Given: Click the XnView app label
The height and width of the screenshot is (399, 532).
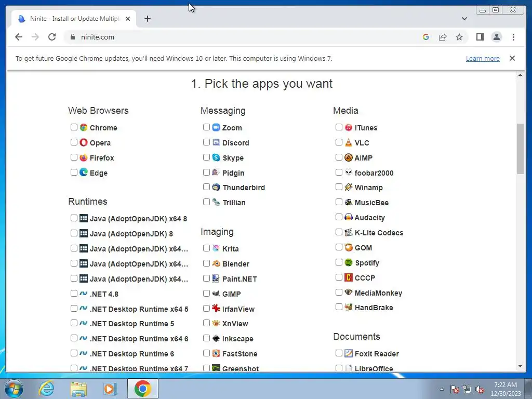Looking at the screenshot, I should 235,324.
